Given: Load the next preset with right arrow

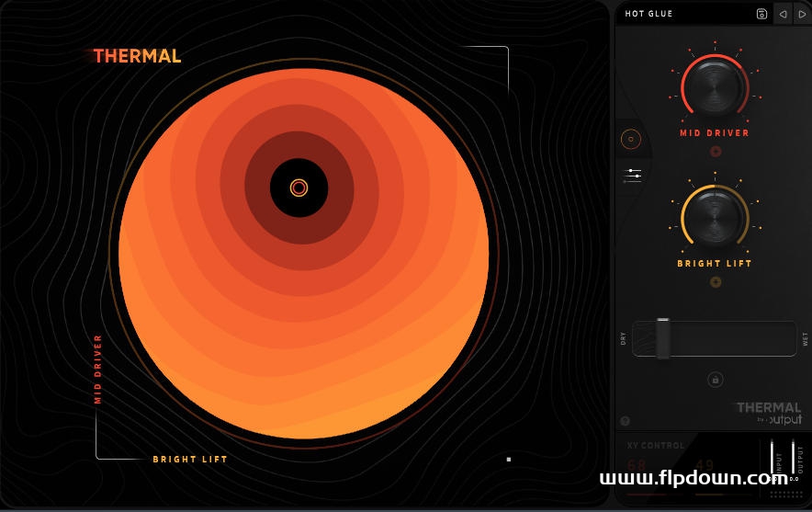Looking at the screenshot, I should tap(802, 14).
